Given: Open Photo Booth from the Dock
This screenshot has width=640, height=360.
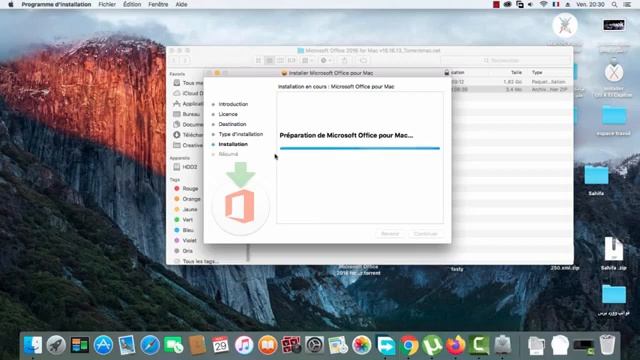Looking at the screenshot, I should (x=291, y=345).
